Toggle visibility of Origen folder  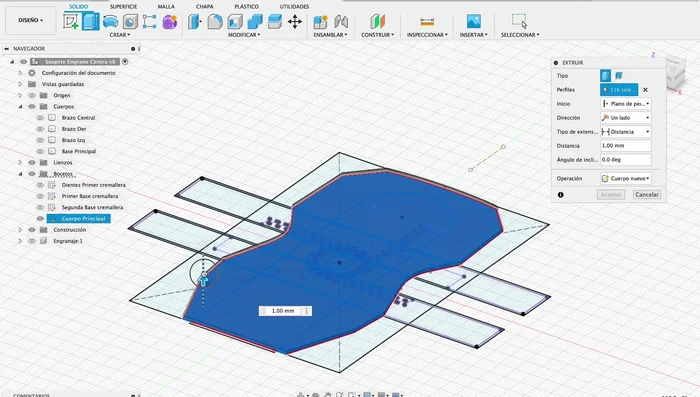pos(32,95)
